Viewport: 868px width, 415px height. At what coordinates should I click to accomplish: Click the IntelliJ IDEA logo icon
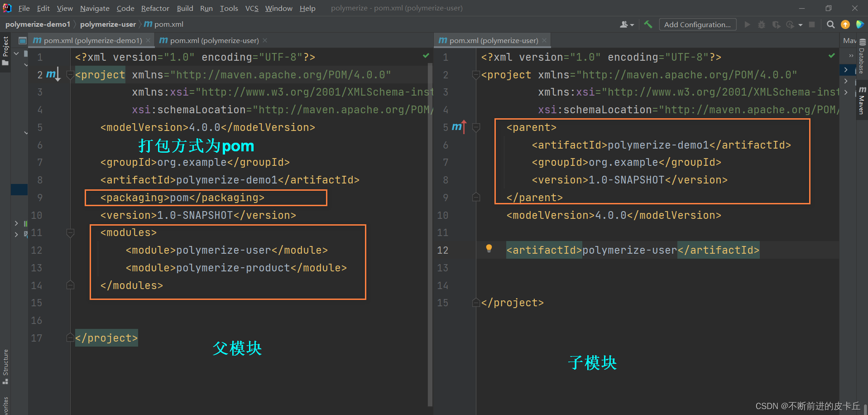pos(7,8)
